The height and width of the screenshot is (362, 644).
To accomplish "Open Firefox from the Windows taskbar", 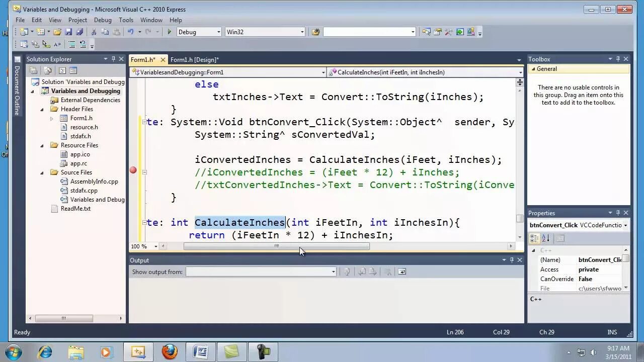I will point(170,351).
